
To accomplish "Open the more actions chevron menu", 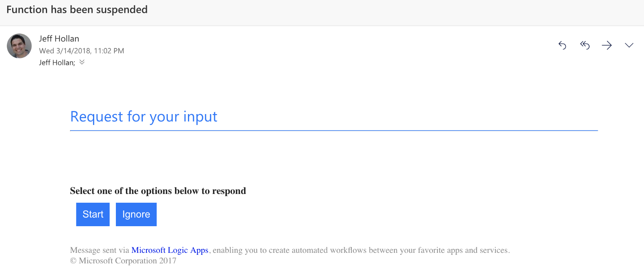I will coord(629,45).
